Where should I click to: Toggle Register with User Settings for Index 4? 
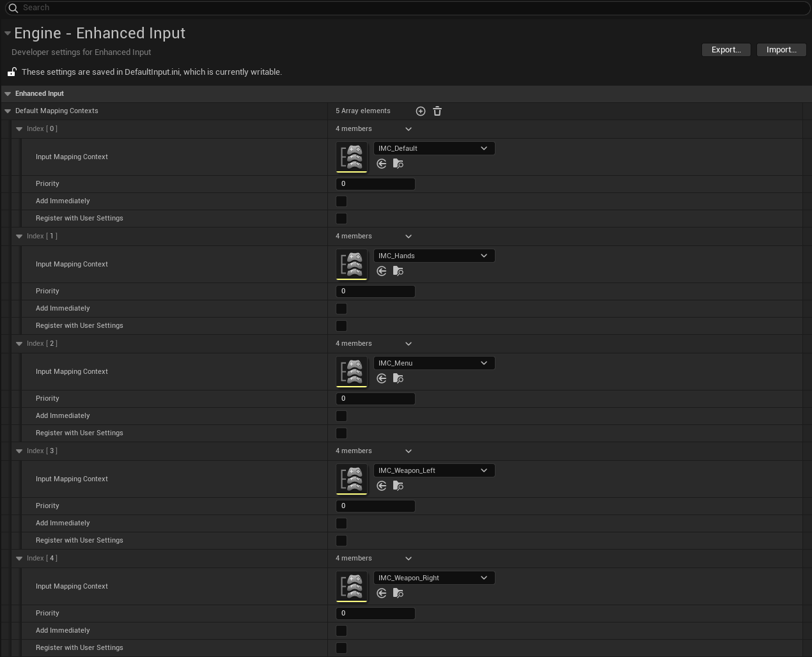[341, 648]
